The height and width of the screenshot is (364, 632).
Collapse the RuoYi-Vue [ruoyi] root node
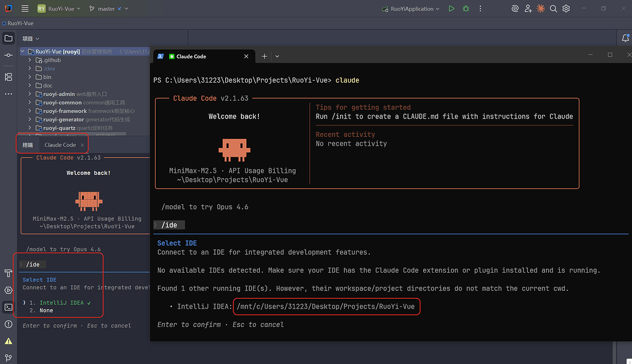pyautogui.click(x=23, y=52)
